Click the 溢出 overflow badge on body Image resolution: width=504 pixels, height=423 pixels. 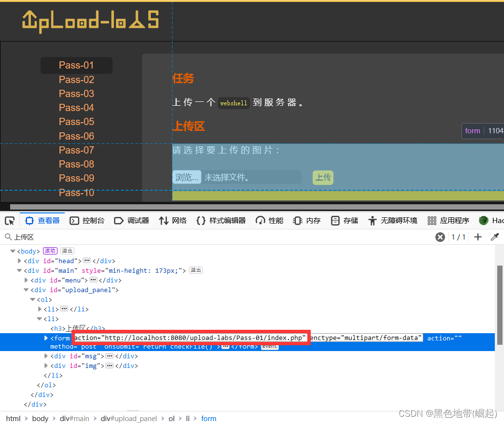pyautogui.click(x=68, y=251)
